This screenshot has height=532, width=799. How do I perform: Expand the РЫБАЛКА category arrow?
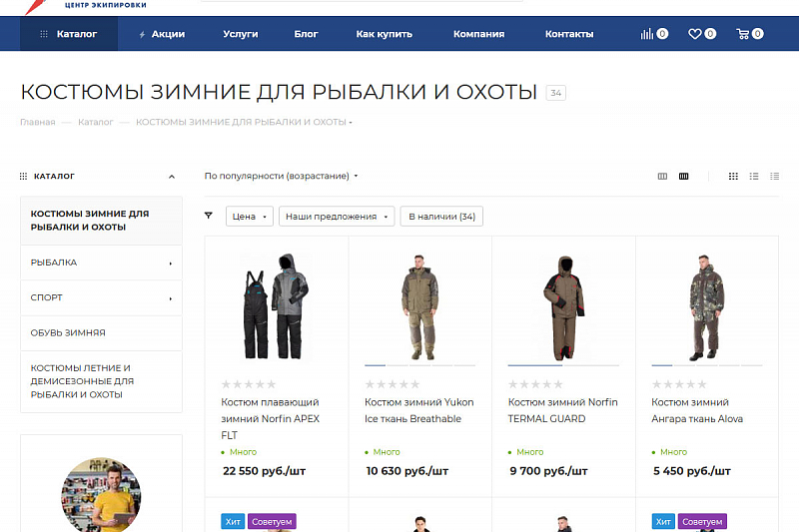coord(171,264)
